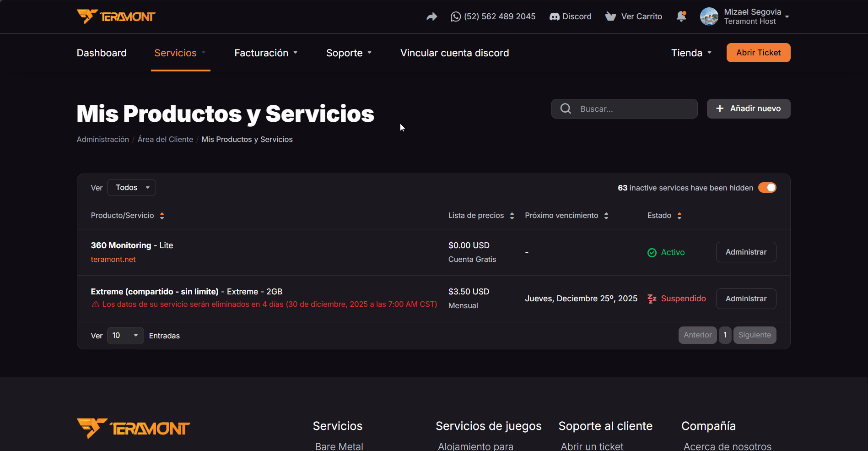Click Bare Metal footer link
868x451 pixels.
pyautogui.click(x=339, y=446)
